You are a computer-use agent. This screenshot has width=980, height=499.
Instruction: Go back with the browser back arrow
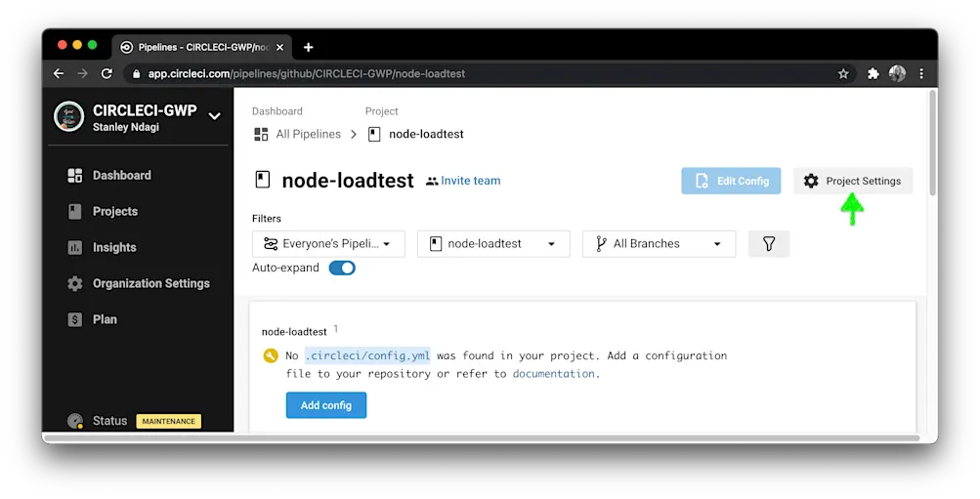(x=58, y=73)
